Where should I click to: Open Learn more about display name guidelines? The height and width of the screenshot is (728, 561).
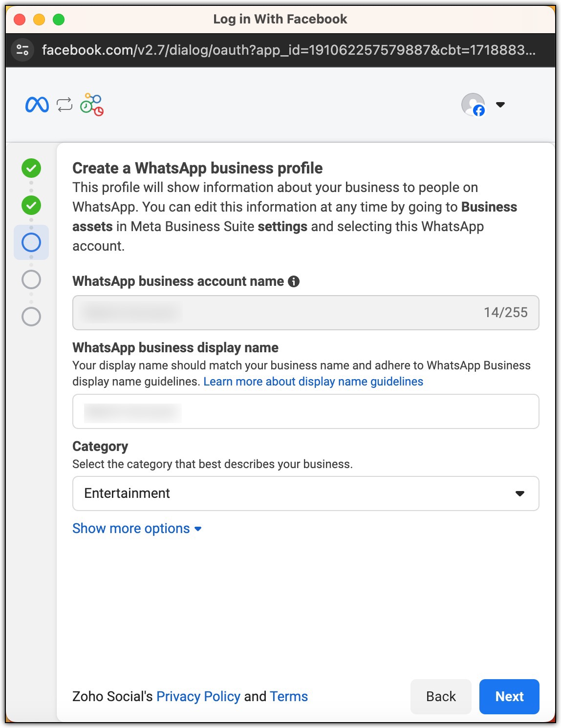[313, 382]
